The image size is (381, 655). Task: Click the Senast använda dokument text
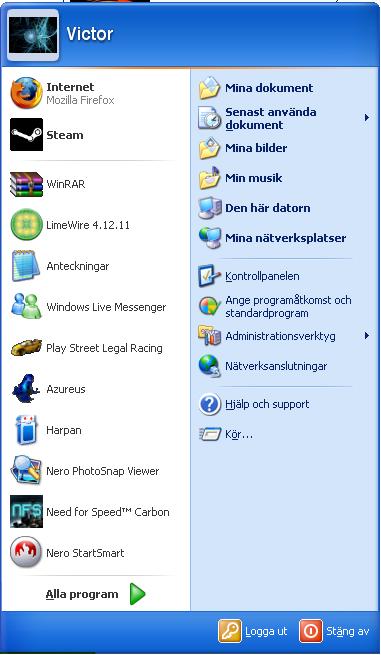pyautogui.click(x=271, y=118)
